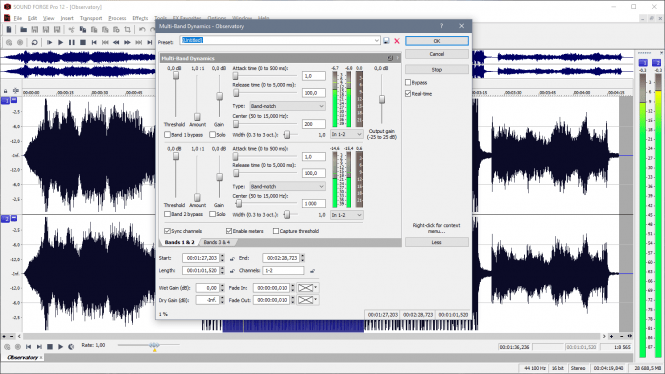Open the Edit menu
Viewport: 665px width, 374px height.
point(33,18)
